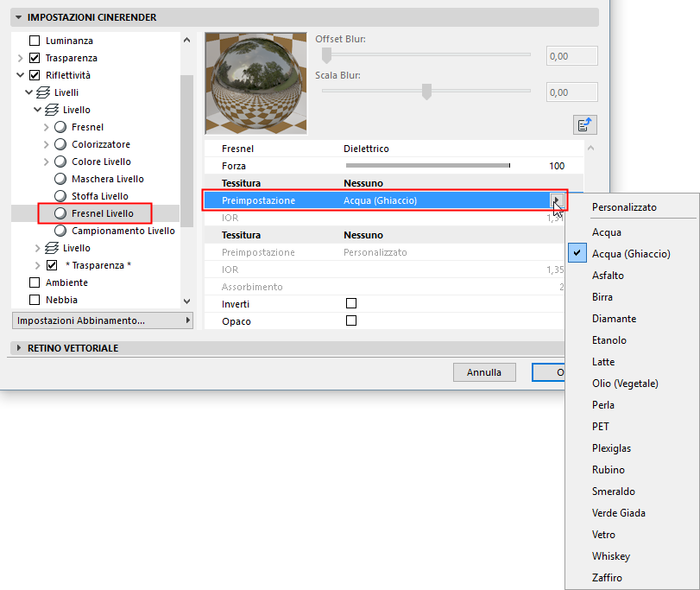Click the tree list scroll-up arrow

[187, 40]
